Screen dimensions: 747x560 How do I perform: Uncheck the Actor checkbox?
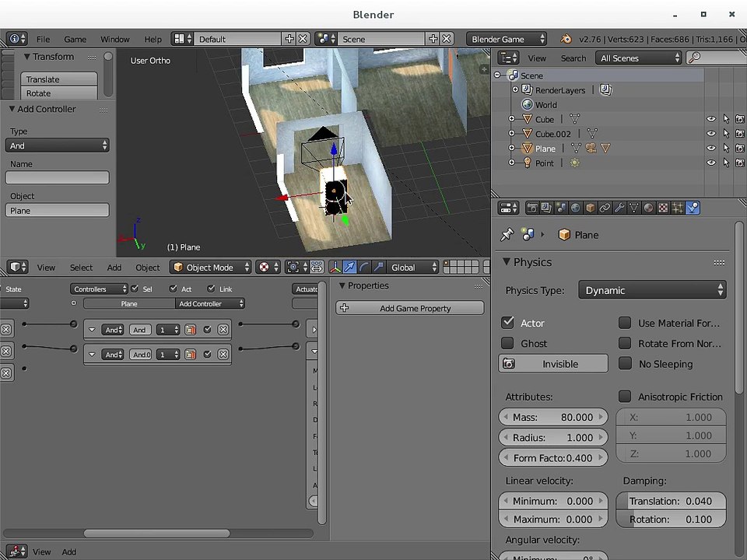[x=507, y=323]
